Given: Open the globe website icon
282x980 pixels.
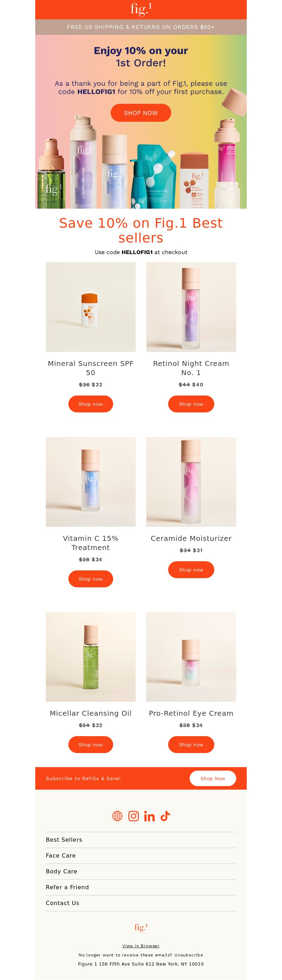Looking at the screenshot, I should coord(117,816).
